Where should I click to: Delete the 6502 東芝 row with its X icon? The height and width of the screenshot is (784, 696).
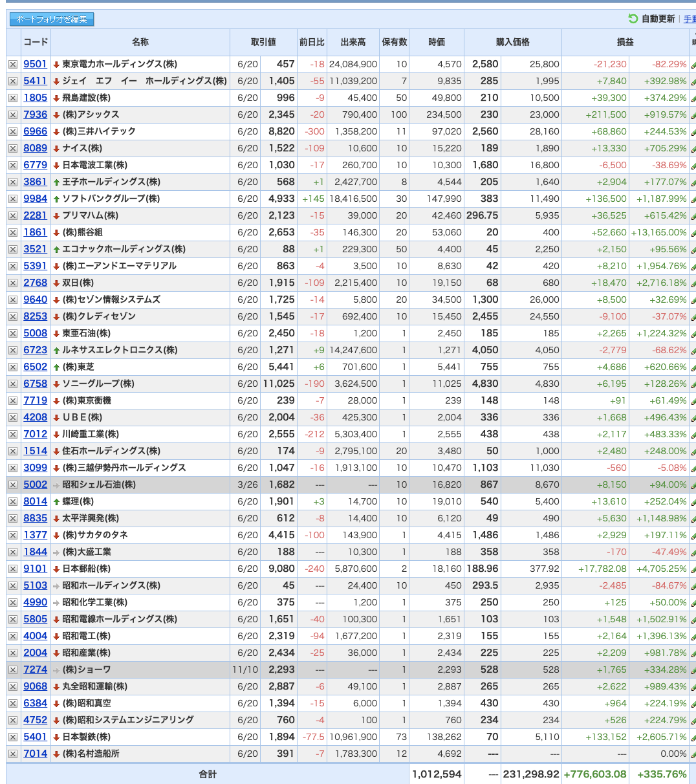click(13, 367)
